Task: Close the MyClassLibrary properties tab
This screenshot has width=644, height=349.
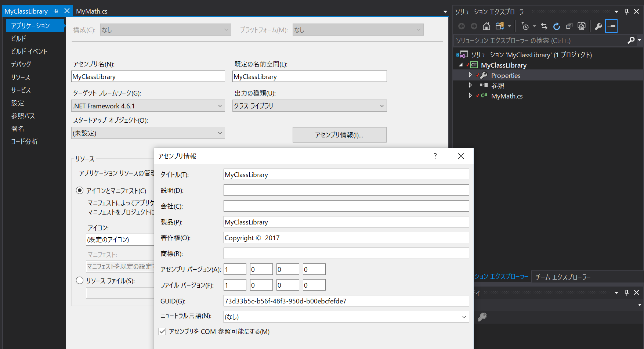Action: tap(67, 11)
